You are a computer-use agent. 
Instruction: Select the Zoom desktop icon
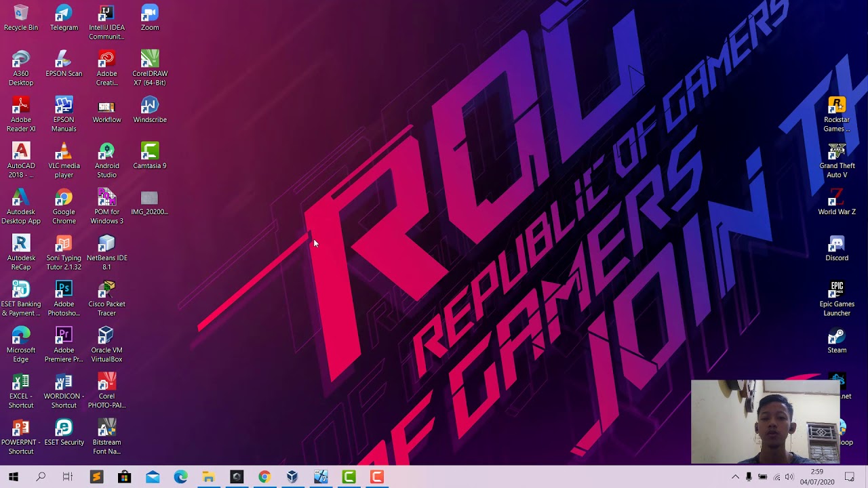point(150,18)
